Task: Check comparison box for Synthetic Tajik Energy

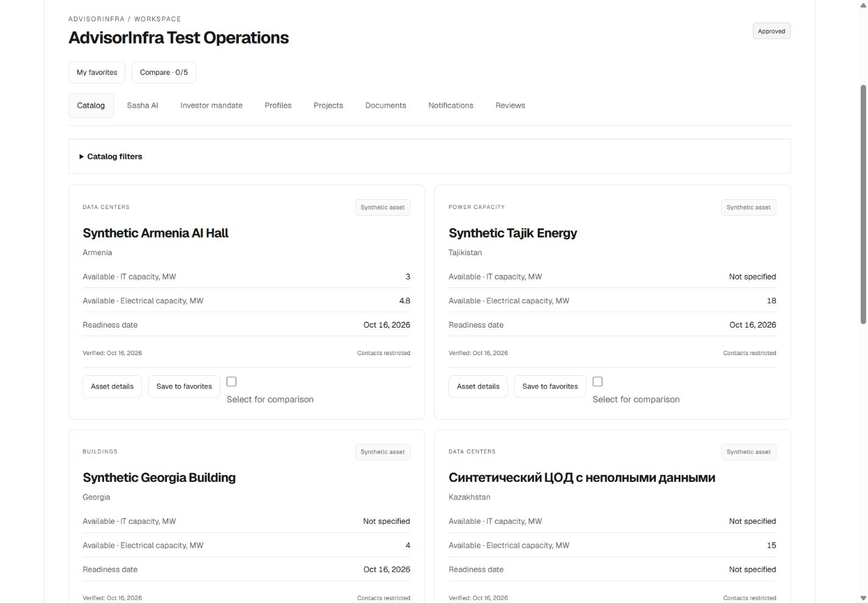Action: tap(598, 382)
